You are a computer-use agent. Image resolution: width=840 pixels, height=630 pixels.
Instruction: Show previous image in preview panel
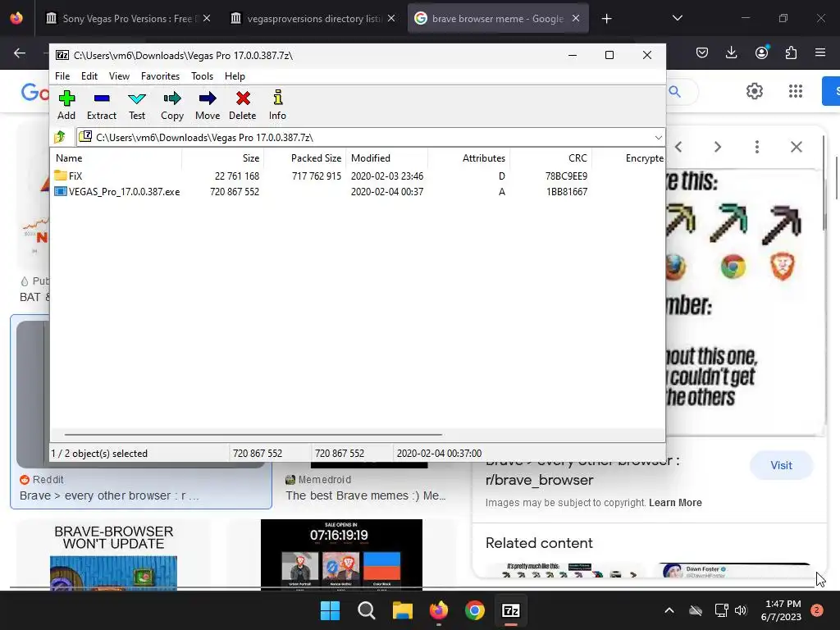coord(678,147)
